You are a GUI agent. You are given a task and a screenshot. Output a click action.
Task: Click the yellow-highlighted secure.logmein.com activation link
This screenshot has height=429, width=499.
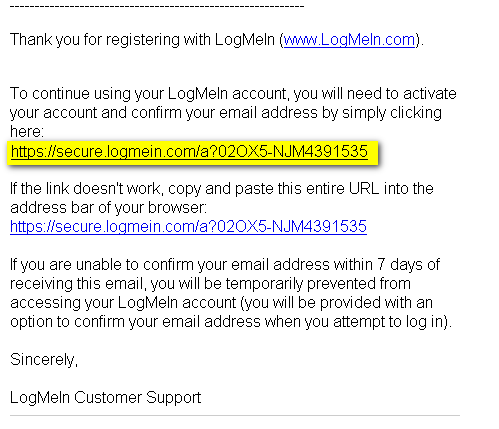coord(189,152)
